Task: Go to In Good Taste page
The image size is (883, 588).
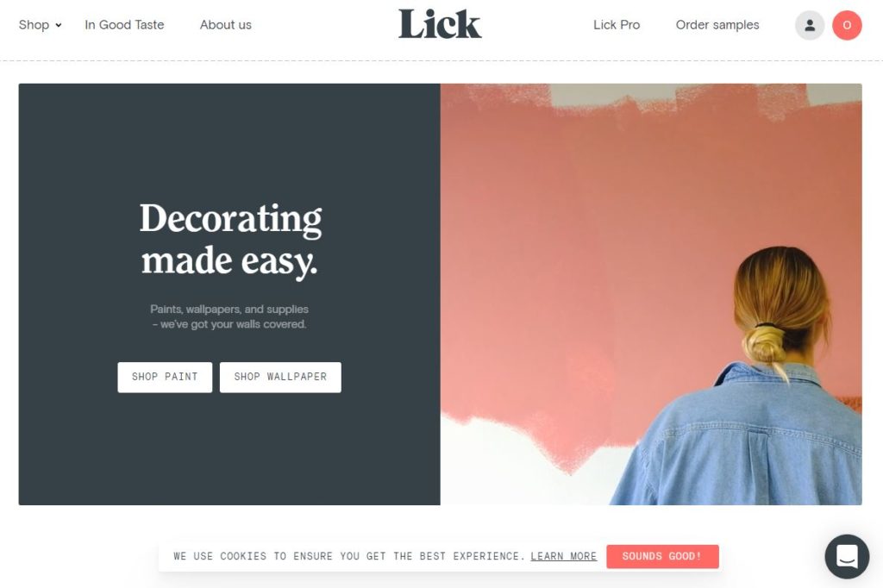Action: click(x=124, y=25)
